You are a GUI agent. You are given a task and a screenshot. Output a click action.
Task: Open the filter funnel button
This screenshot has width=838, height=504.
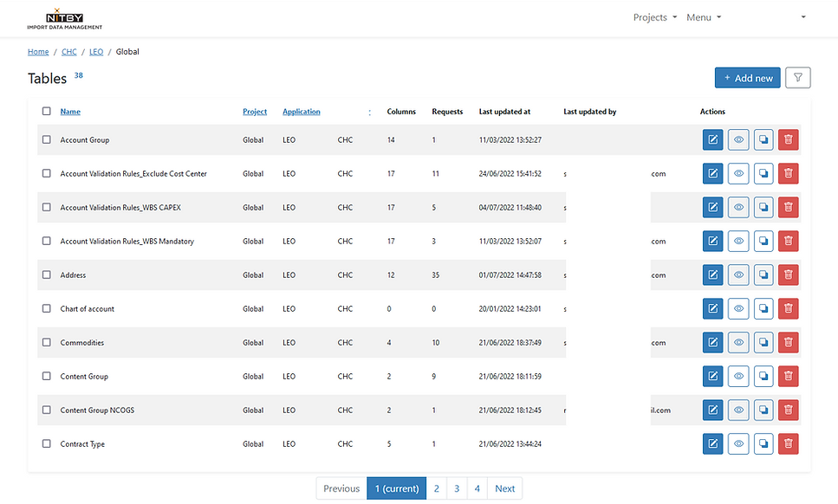point(798,78)
